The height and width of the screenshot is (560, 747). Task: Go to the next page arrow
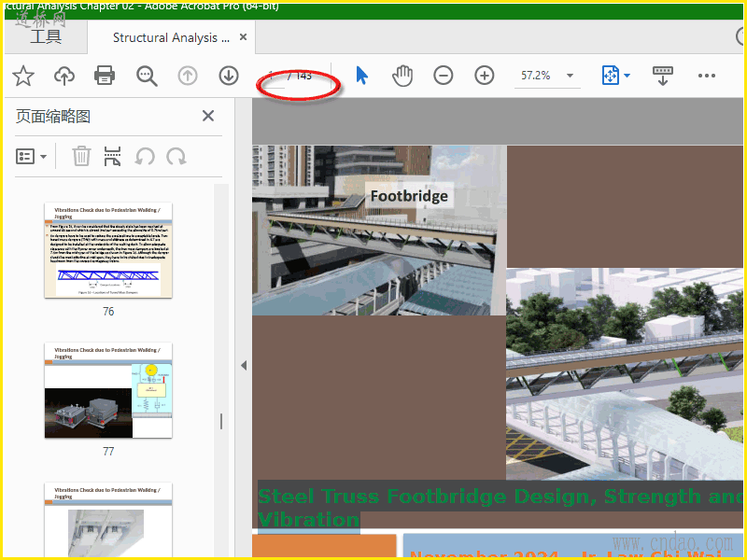tap(229, 76)
